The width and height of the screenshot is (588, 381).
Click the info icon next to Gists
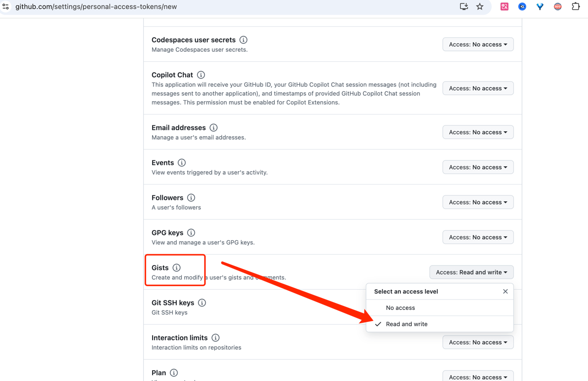pyautogui.click(x=176, y=267)
